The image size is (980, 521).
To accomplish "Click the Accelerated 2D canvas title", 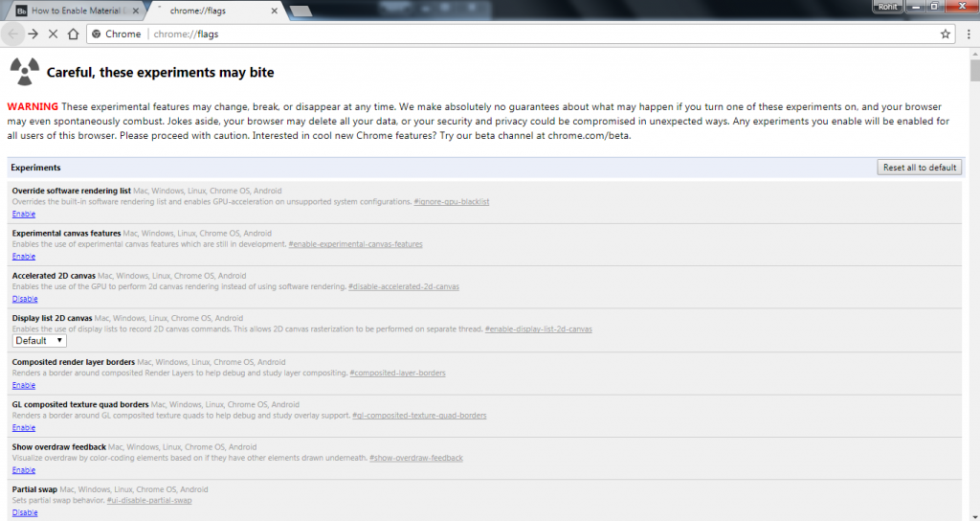I will click(54, 276).
